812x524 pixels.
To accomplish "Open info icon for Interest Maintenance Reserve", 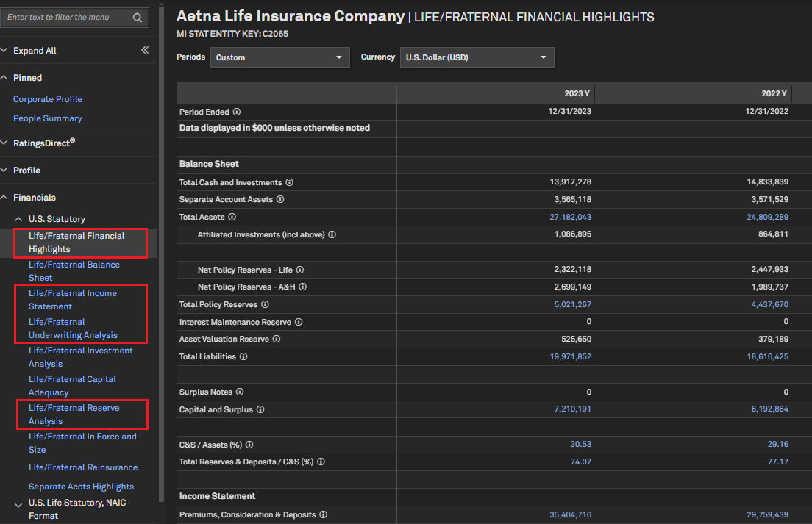I will pyautogui.click(x=299, y=322).
